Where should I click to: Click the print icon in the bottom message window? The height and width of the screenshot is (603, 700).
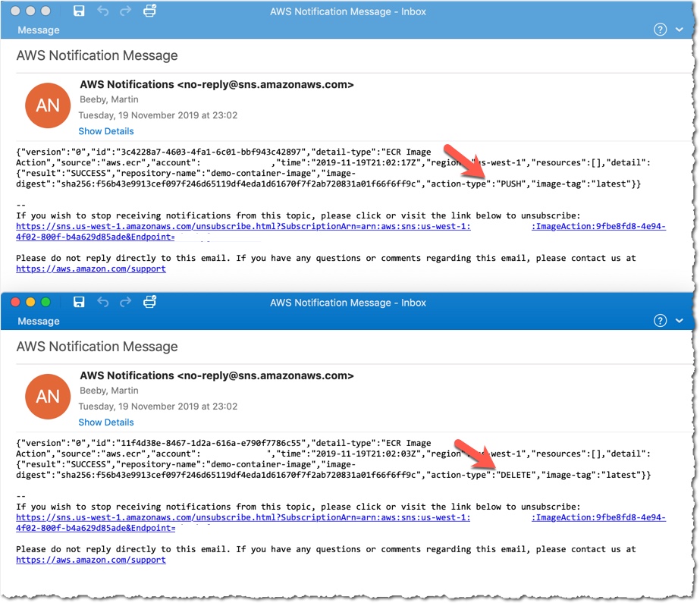tap(149, 302)
